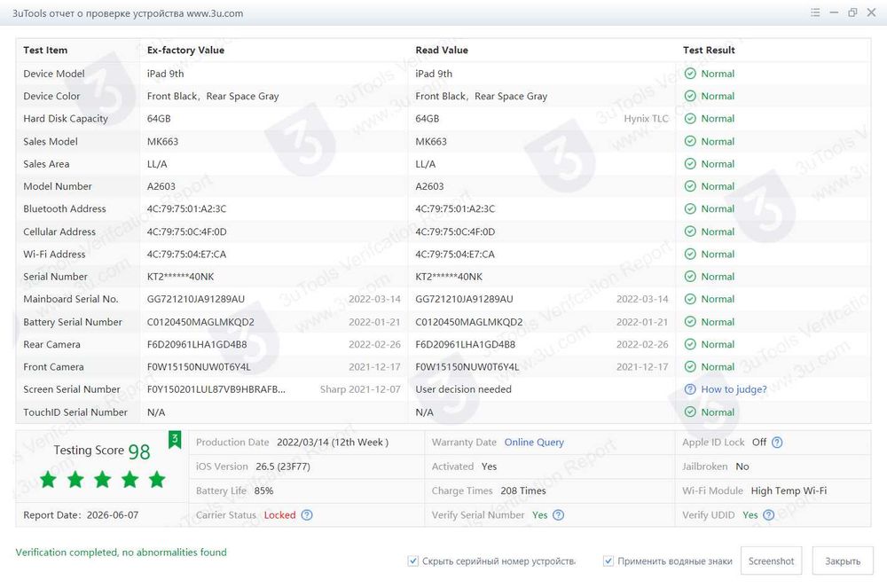Click the Device Model Normal check icon
The width and height of the screenshot is (887, 588).
(x=690, y=74)
